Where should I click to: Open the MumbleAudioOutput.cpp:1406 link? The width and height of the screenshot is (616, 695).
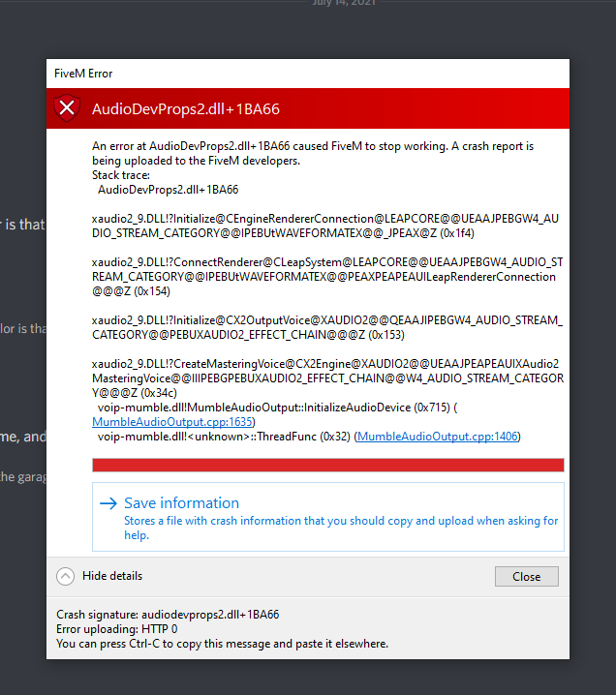[438, 437]
